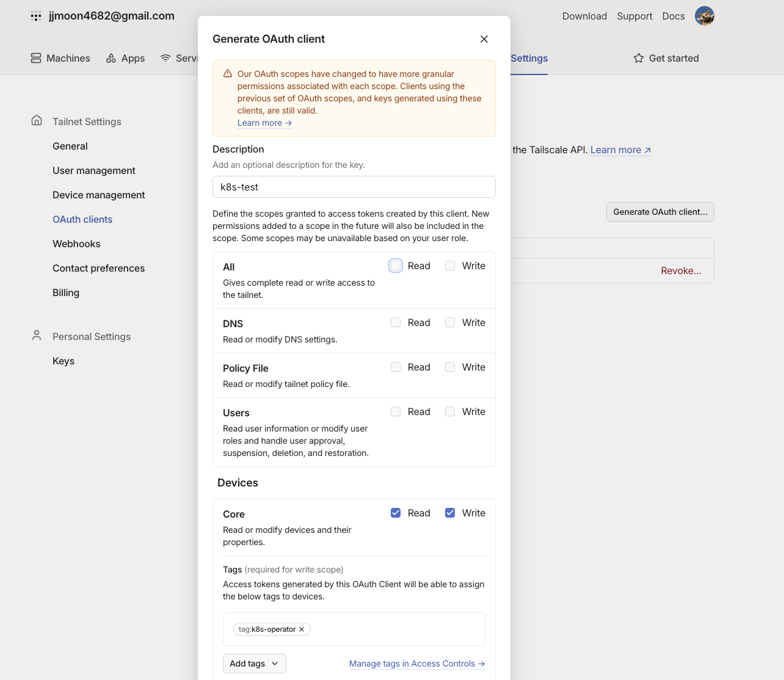This screenshot has width=784, height=680.
Task: Open Learn more link about Tailscale API
Action: (620, 150)
